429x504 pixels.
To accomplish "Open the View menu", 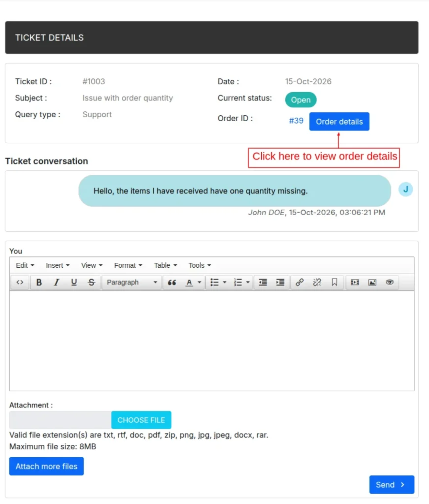I will 92,265.
